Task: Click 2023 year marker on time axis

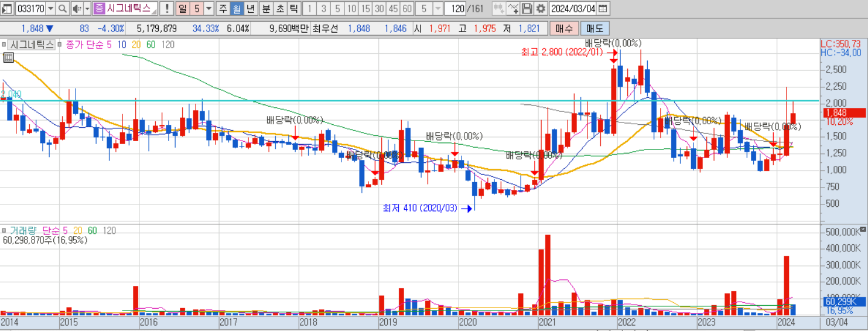Action: 707,322
